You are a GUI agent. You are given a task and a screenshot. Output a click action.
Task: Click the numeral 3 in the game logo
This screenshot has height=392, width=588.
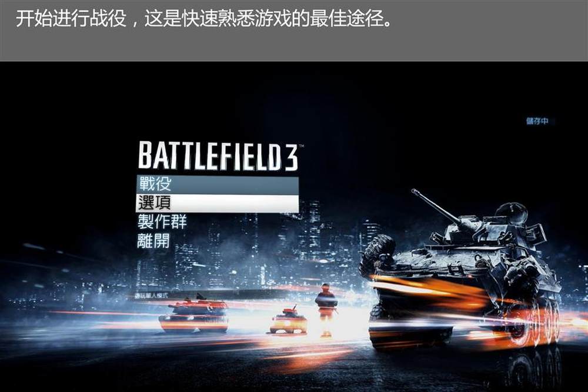coord(292,158)
